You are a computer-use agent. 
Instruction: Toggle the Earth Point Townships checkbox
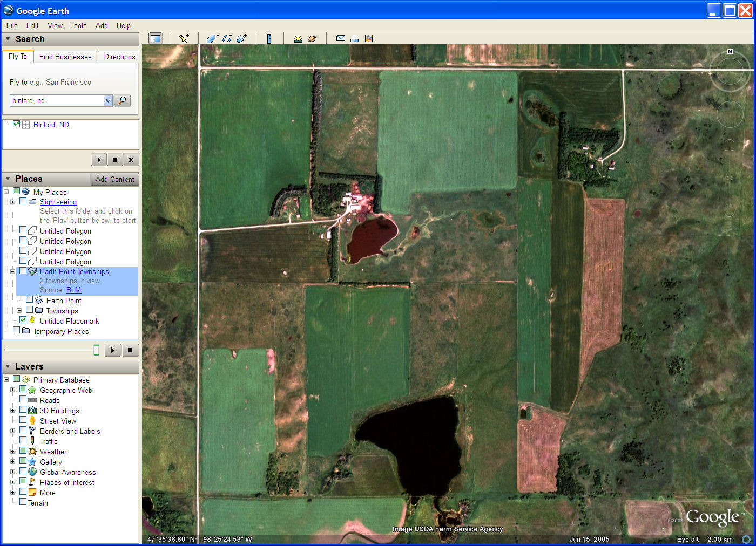pyautogui.click(x=23, y=271)
